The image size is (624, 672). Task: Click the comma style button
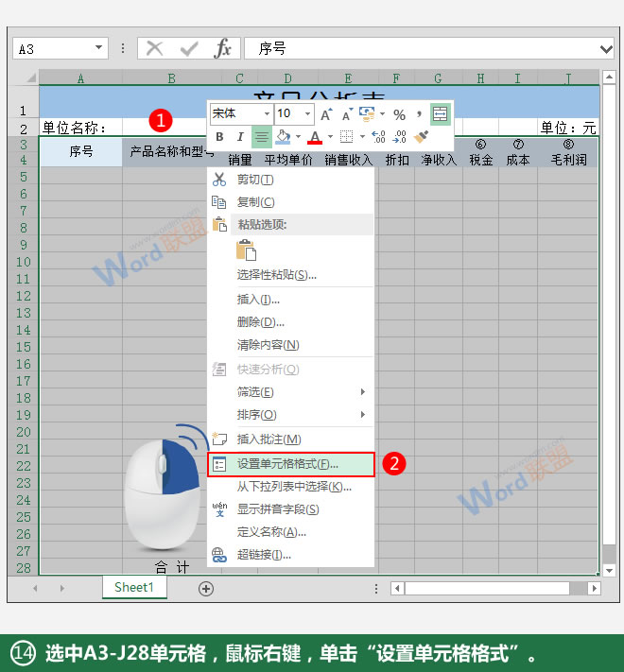(x=419, y=114)
